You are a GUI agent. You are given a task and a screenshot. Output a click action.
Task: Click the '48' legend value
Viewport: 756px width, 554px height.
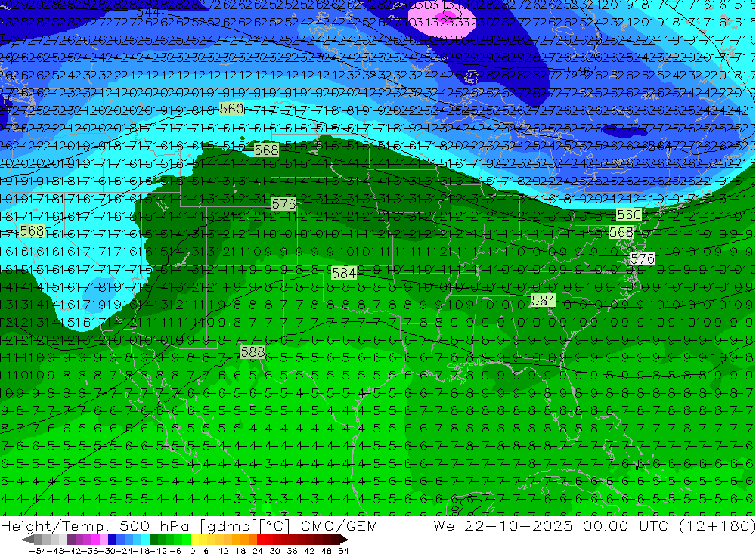pos(327,551)
